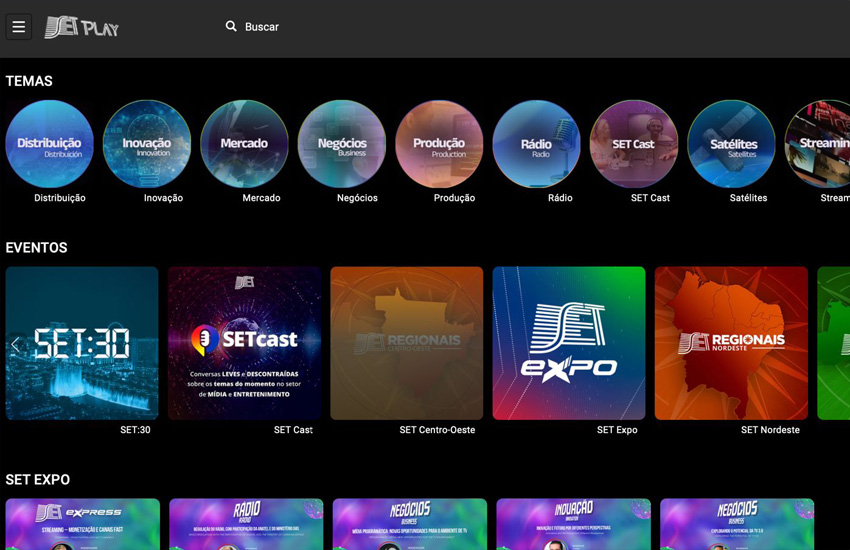The width and height of the screenshot is (850, 550).
Task: Open the Rádio SET Expo video card
Action: point(246,524)
